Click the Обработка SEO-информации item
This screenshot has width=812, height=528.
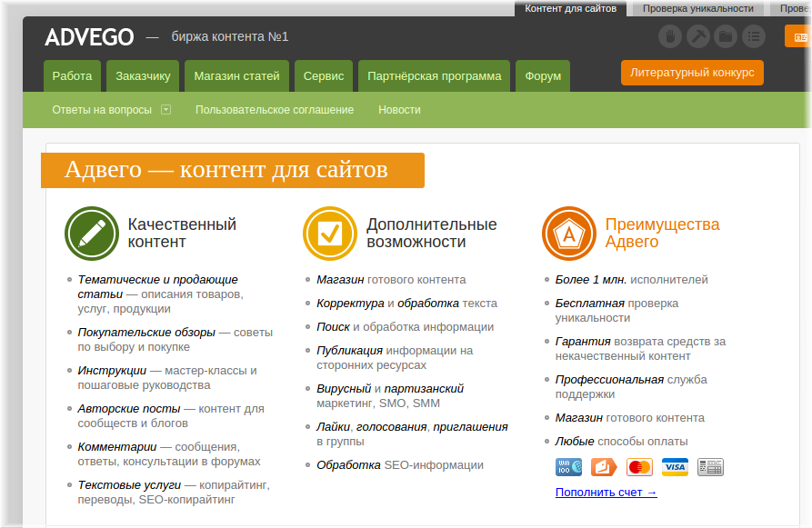coord(400,465)
